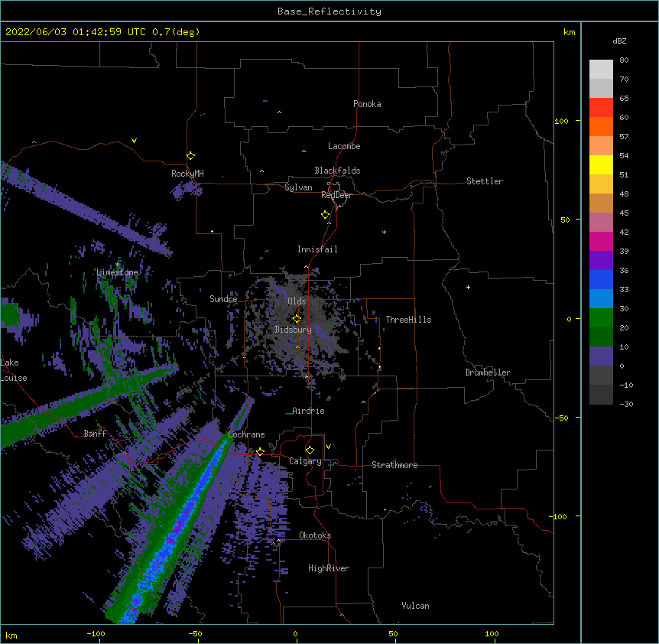Click the yellow radar site marker near Olds
This screenshot has height=644, width=659.
pyautogui.click(x=297, y=318)
